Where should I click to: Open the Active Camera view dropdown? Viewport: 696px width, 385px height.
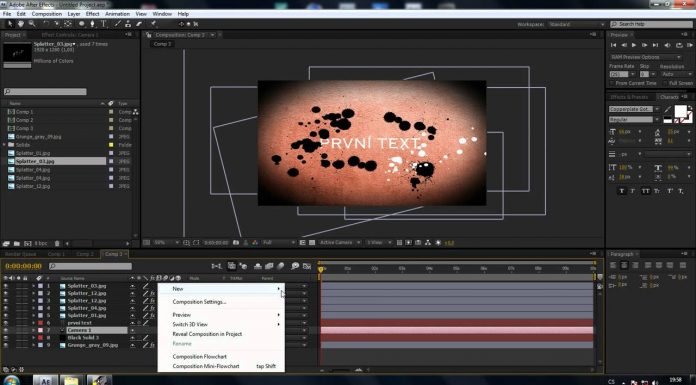click(x=340, y=243)
